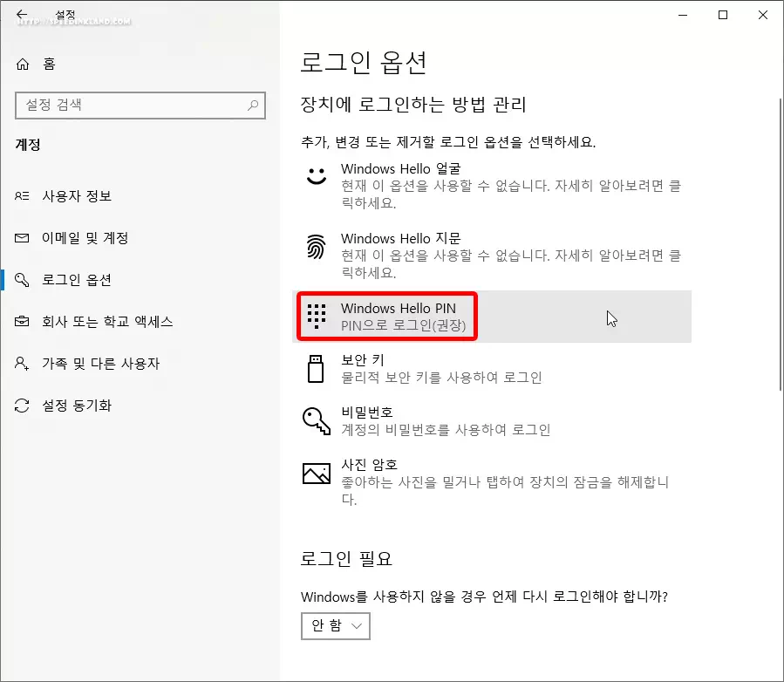Open 사용자 정보 in the sidebar

click(77, 196)
